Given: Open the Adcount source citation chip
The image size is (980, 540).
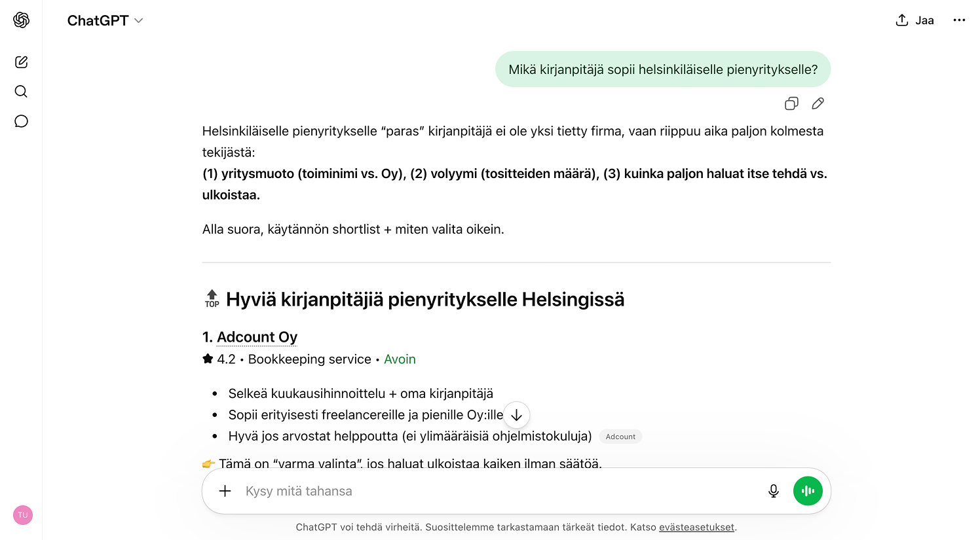Looking at the screenshot, I should click(x=620, y=437).
